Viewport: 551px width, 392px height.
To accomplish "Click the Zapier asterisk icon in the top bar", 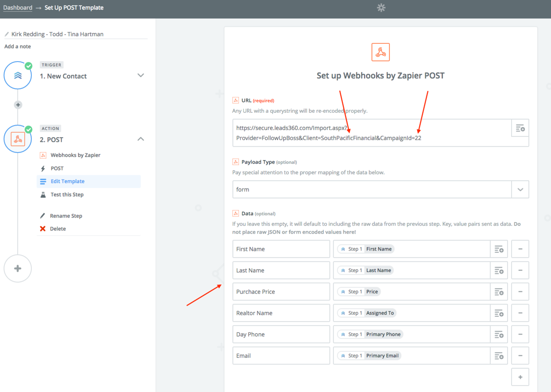I will (381, 7).
